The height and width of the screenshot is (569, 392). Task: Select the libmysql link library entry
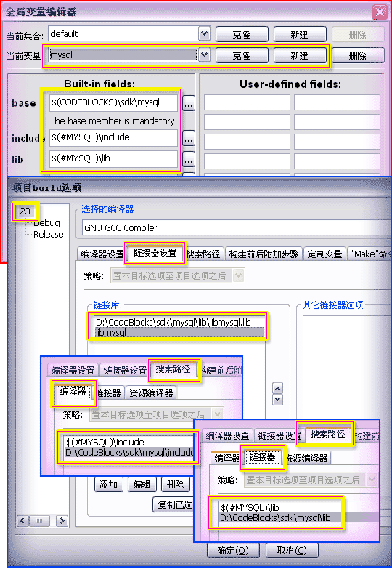179,332
